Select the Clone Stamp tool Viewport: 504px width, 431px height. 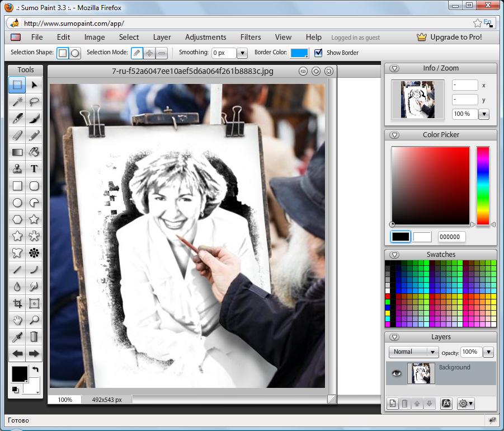(x=17, y=168)
